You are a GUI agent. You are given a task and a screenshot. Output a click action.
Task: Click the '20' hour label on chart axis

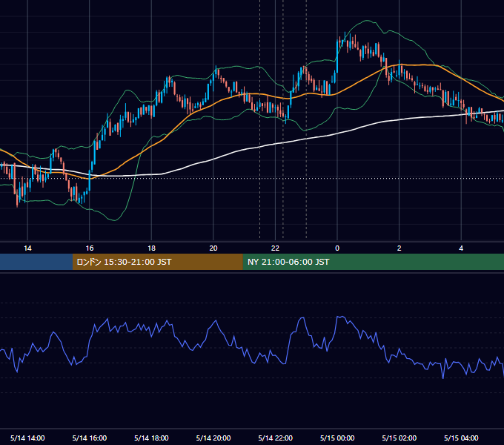pos(213,248)
